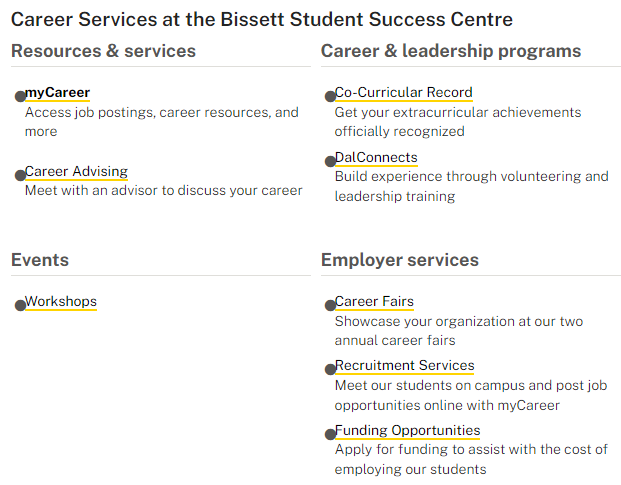The image size is (621, 485).
Task: Select the Resources & services heading
Action: pyautogui.click(x=103, y=51)
